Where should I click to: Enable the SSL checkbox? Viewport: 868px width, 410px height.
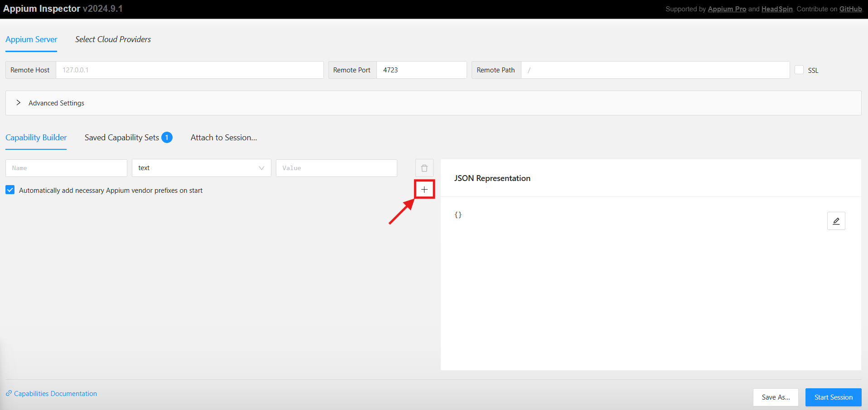point(799,70)
